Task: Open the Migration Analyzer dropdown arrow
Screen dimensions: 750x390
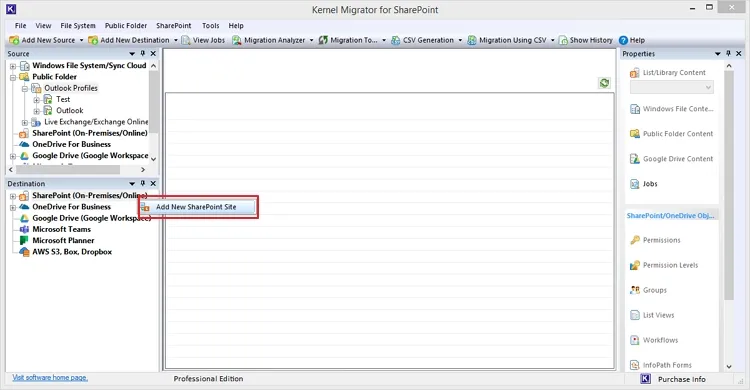Action: (311, 40)
